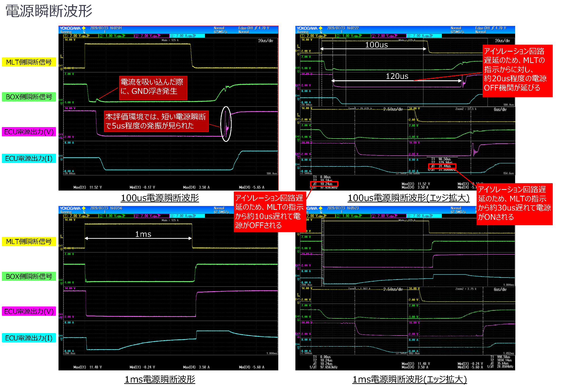Viewport: 567px width, 392px height.
Task: Click the Max(C1) 11.52 V reading in 16:02:01 capture
Action: [88, 187]
